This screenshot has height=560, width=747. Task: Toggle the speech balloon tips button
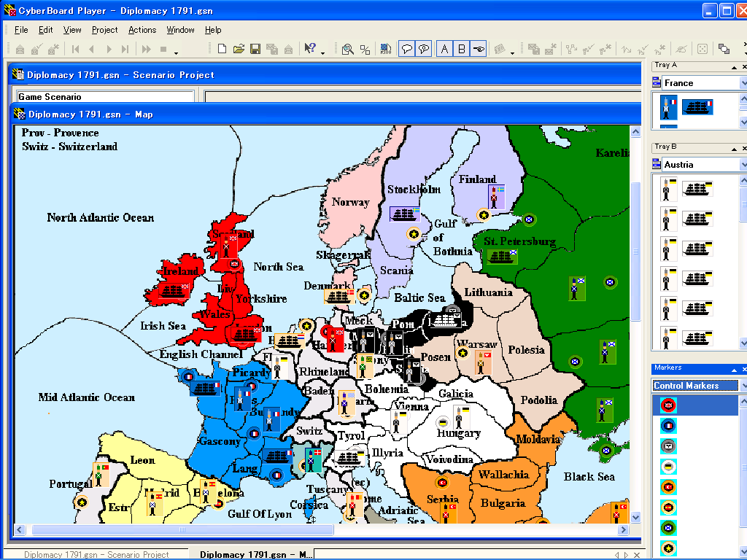(406, 49)
